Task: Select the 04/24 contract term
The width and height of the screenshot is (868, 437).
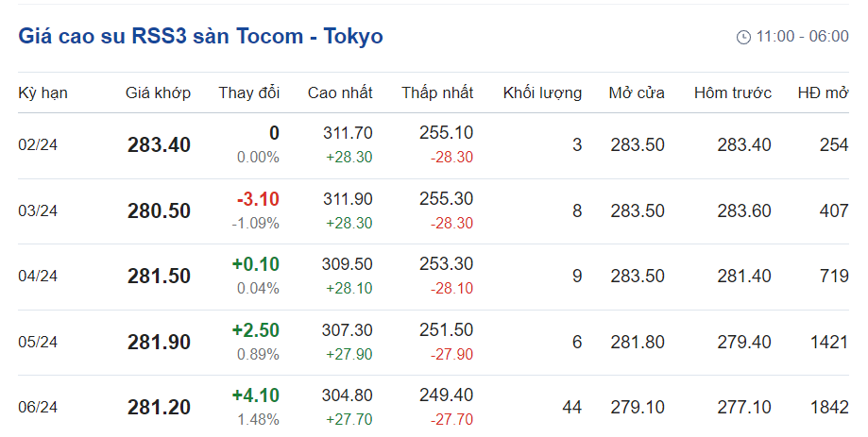Action: (x=38, y=277)
